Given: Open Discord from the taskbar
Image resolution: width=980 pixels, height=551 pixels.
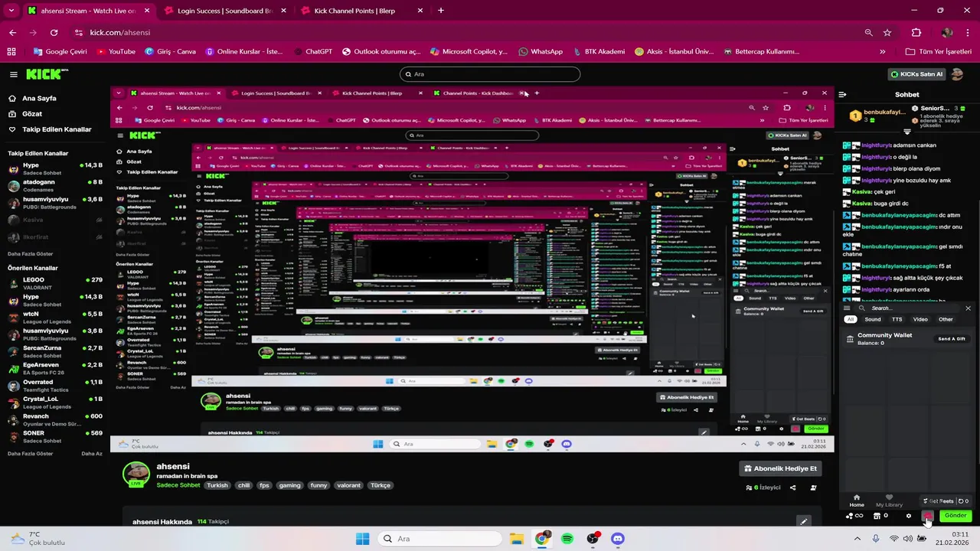Looking at the screenshot, I should pos(618,539).
